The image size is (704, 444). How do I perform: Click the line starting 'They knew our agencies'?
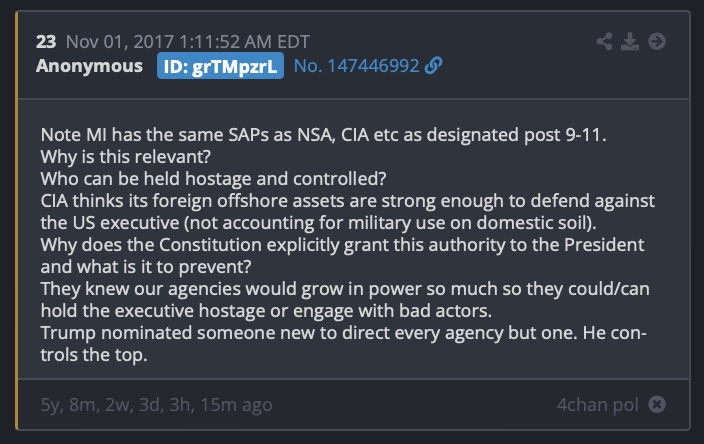coord(345,289)
